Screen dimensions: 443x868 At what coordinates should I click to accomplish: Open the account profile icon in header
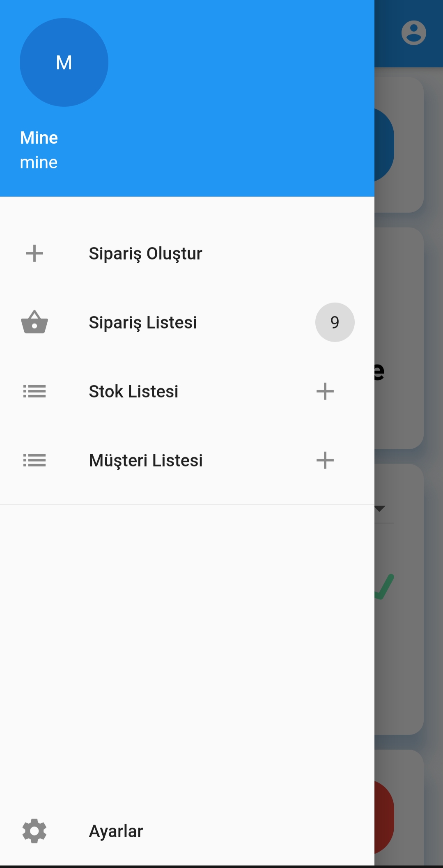[414, 33]
